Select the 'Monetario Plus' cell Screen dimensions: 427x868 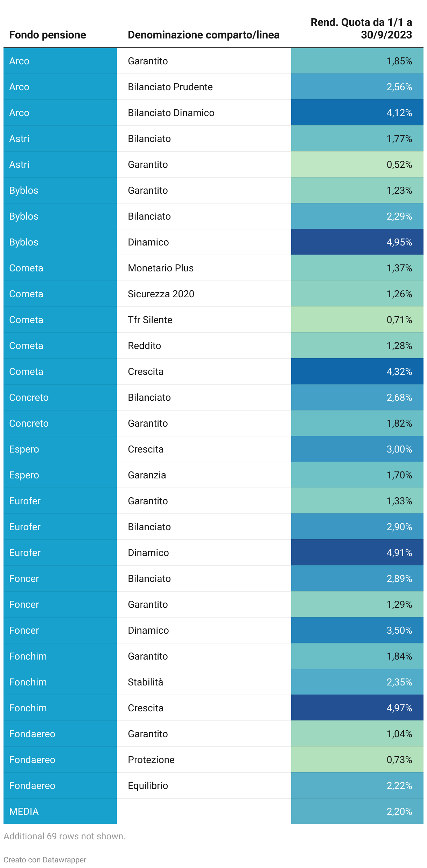click(161, 268)
